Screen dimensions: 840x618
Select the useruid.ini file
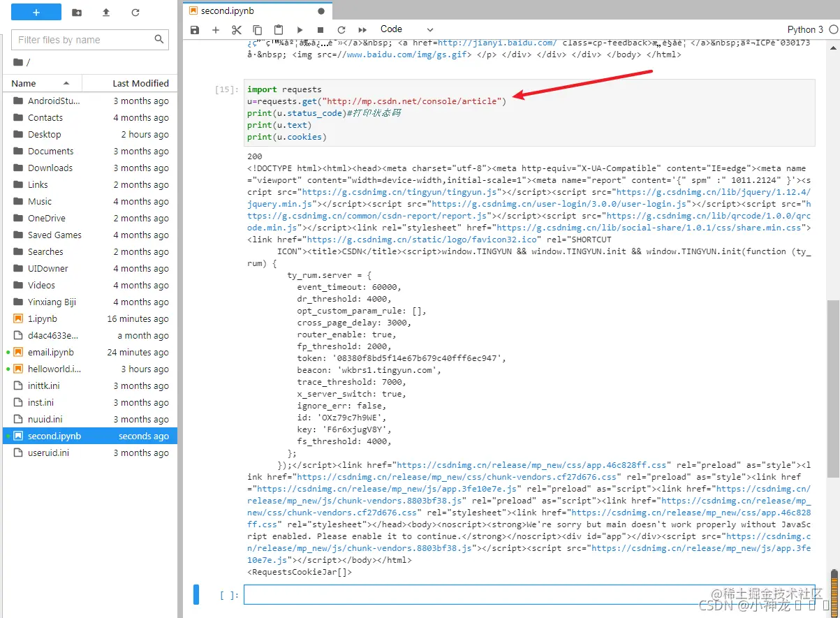click(x=90, y=453)
